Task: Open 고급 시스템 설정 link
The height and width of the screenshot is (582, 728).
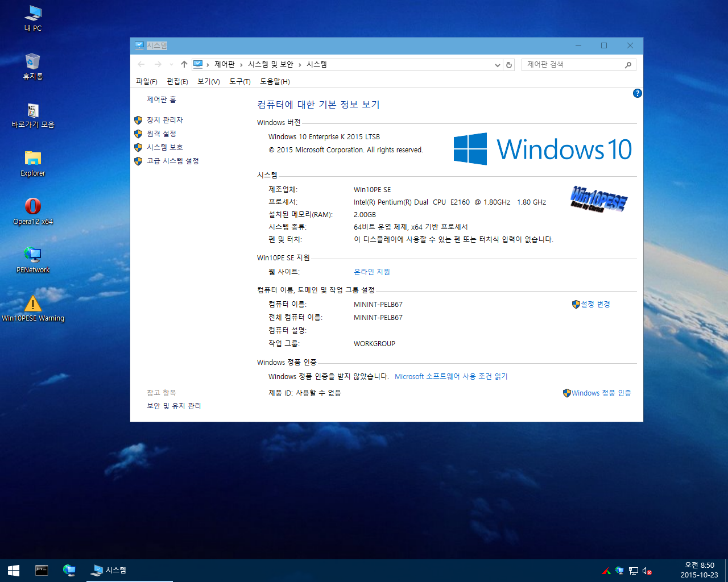Action: (x=173, y=161)
